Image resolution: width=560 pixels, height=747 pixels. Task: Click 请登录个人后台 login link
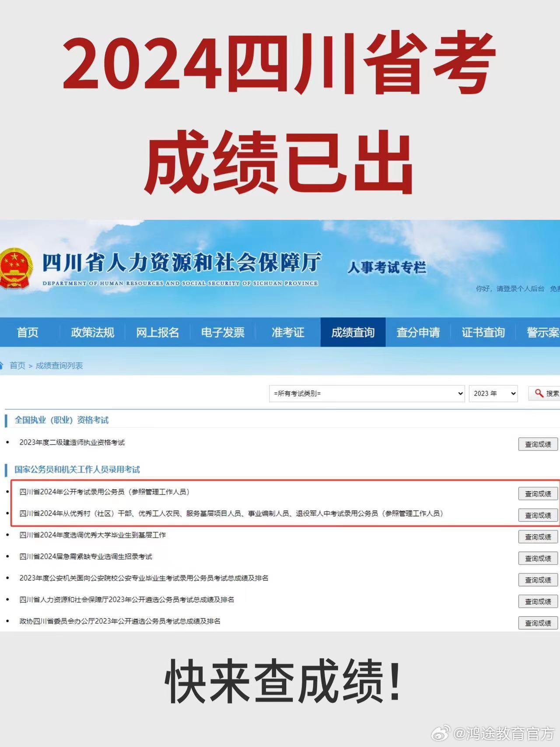click(x=520, y=288)
